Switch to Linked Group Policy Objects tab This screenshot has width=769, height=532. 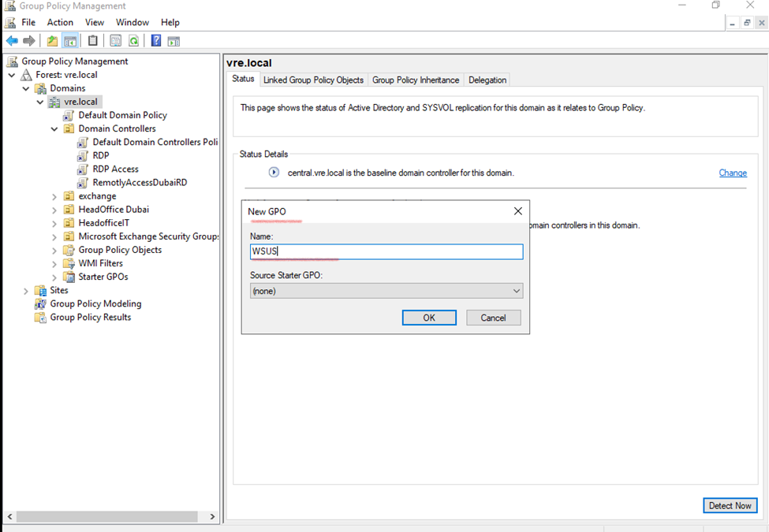pyautogui.click(x=313, y=80)
